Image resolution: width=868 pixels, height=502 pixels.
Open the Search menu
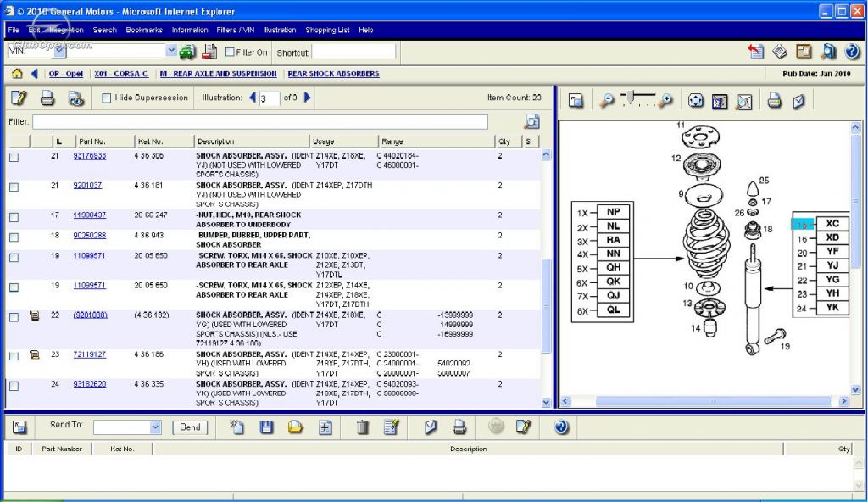104,30
